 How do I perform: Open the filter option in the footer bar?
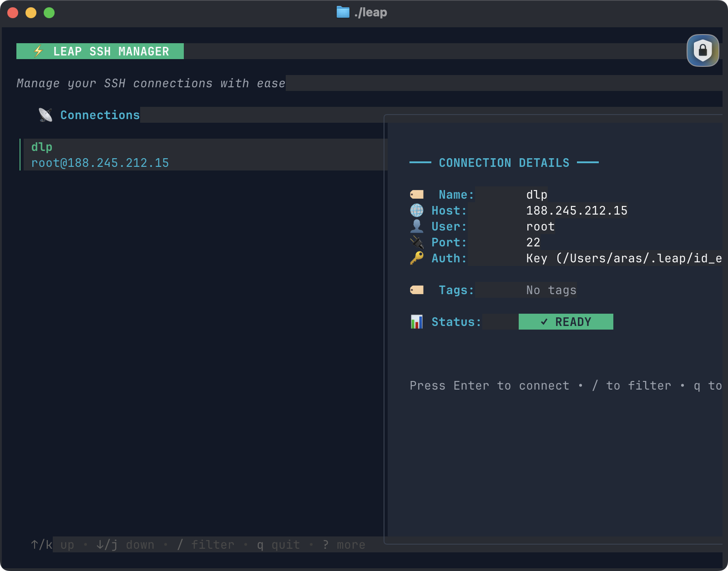pos(206,545)
